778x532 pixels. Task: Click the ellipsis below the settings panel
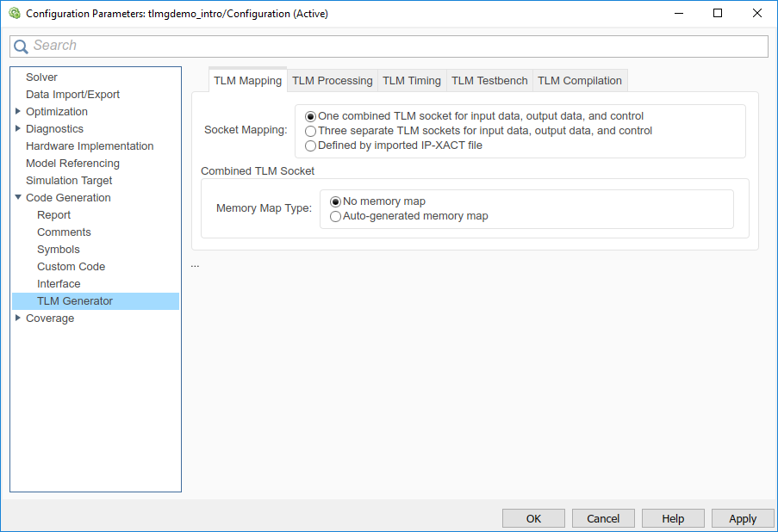(195, 266)
